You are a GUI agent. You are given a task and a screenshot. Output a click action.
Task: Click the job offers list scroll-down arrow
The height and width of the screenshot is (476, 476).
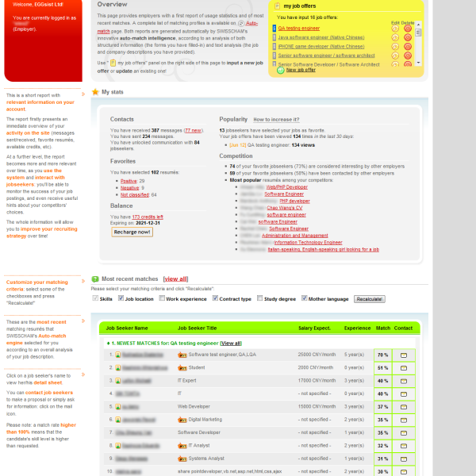418,63
